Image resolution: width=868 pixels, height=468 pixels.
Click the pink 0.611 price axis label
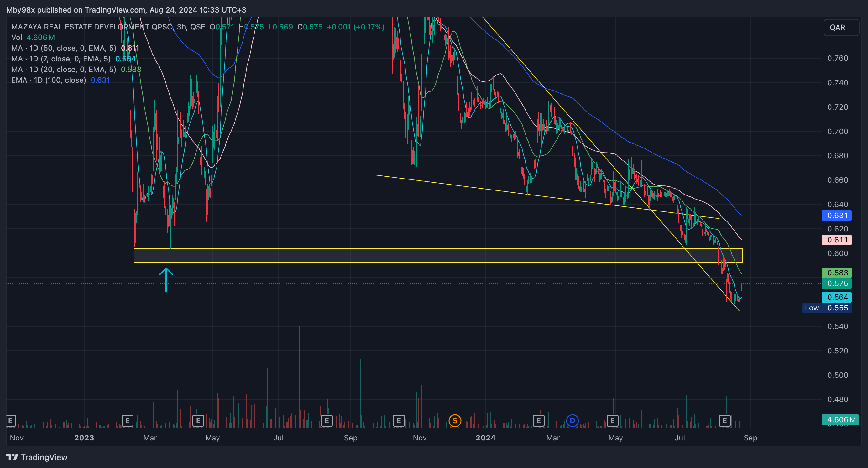[x=837, y=240]
